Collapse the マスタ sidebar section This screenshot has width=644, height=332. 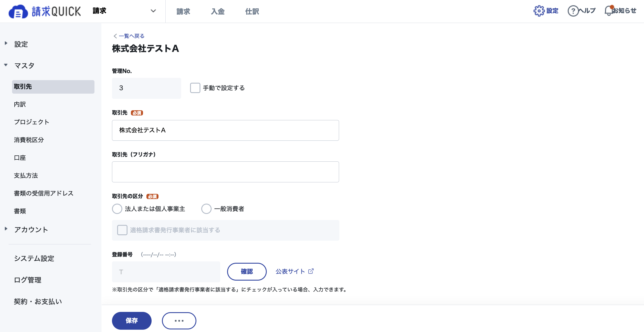point(6,65)
